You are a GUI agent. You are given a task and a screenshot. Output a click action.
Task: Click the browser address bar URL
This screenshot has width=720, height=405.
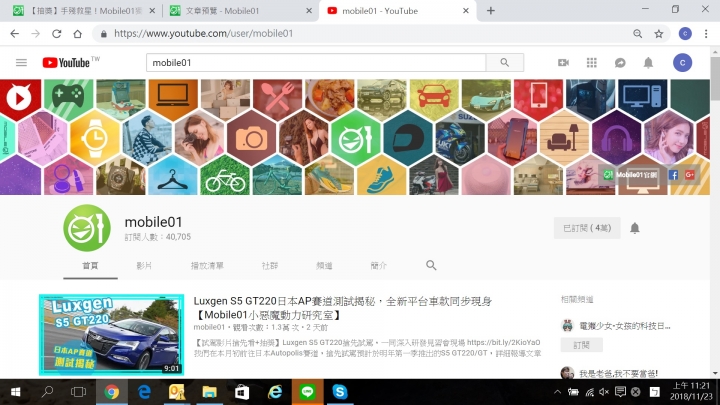[x=203, y=34]
